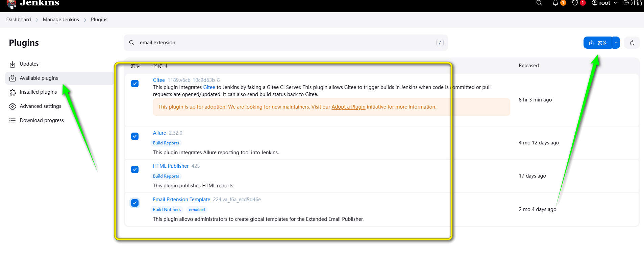Click the orange notification count badge
Viewport: 644px width, 255px height.
point(563,3)
